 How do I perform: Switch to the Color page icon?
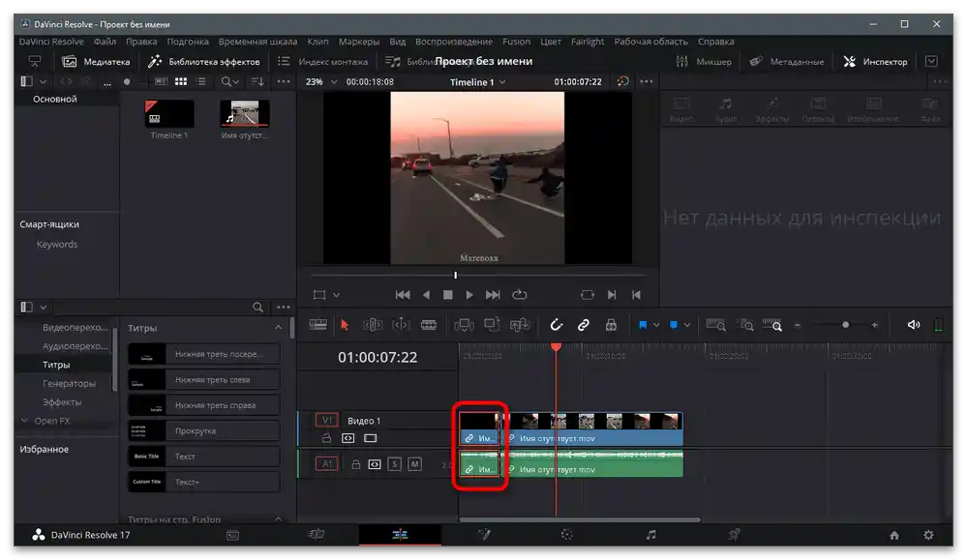point(567,535)
